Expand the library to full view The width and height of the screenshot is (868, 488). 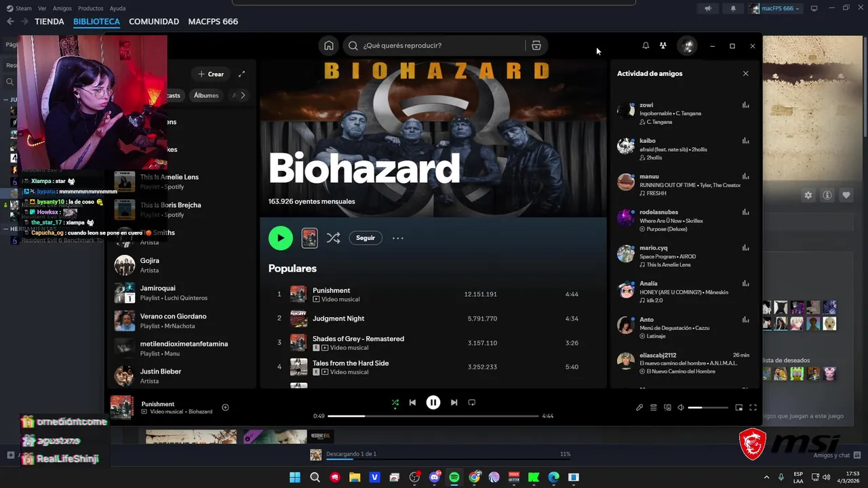click(241, 74)
